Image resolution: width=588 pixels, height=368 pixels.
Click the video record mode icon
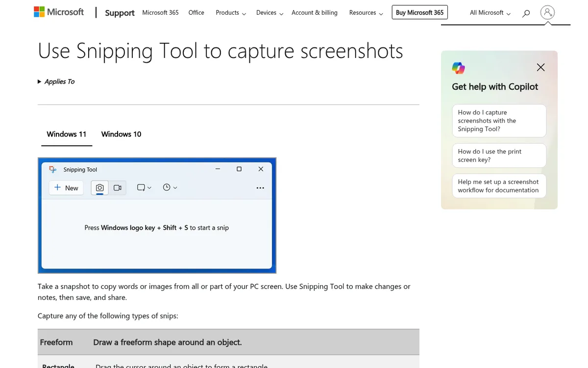point(118,188)
